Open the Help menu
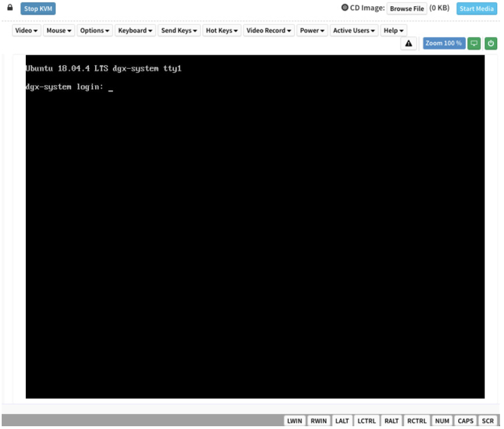Viewport: 504px width, 429px height. 393,31
